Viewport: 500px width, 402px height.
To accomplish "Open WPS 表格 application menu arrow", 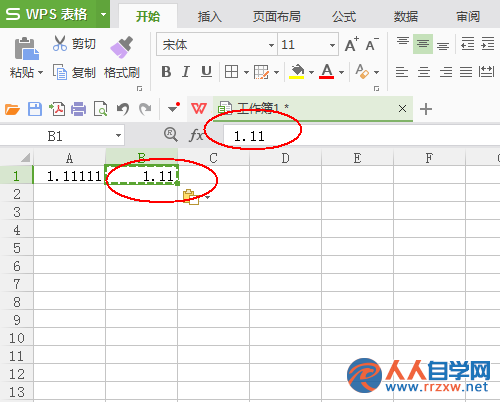I will 103,14.
